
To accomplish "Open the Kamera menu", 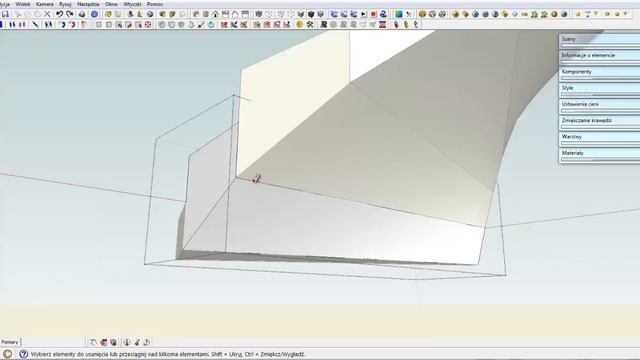I will pyautogui.click(x=44, y=4).
